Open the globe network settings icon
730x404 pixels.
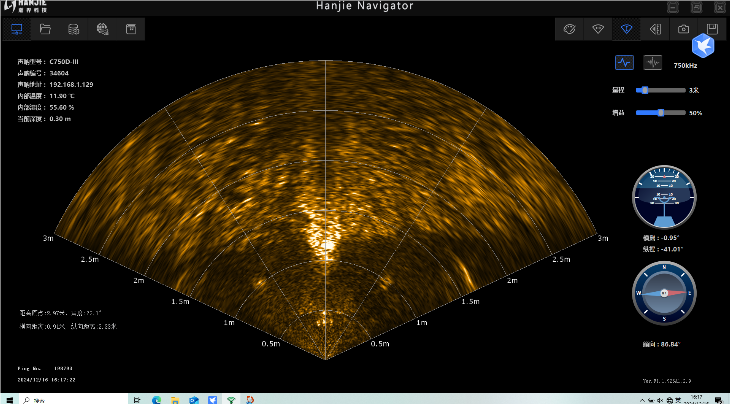(102, 29)
